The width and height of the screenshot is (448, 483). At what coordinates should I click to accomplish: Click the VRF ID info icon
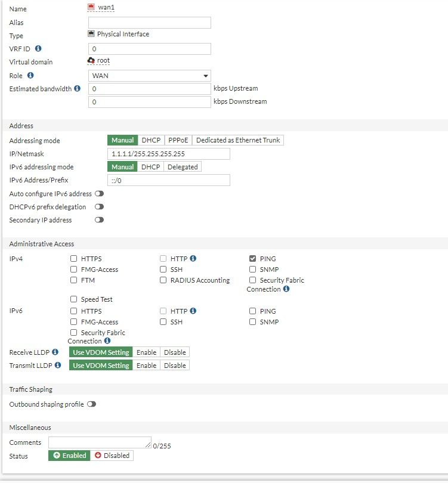[x=38, y=48]
